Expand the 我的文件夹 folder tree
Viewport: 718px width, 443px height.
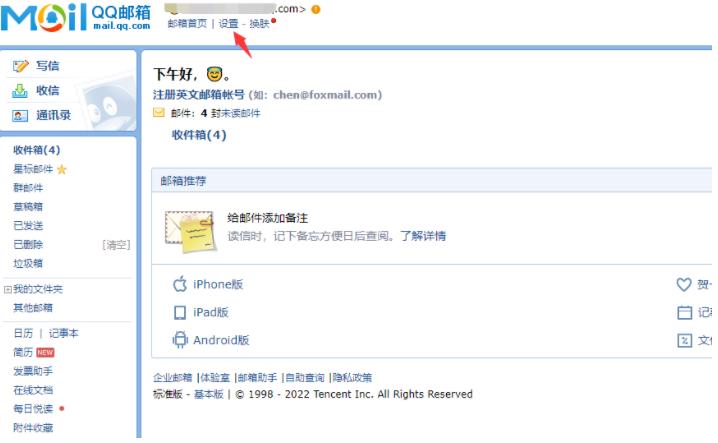[7, 290]
